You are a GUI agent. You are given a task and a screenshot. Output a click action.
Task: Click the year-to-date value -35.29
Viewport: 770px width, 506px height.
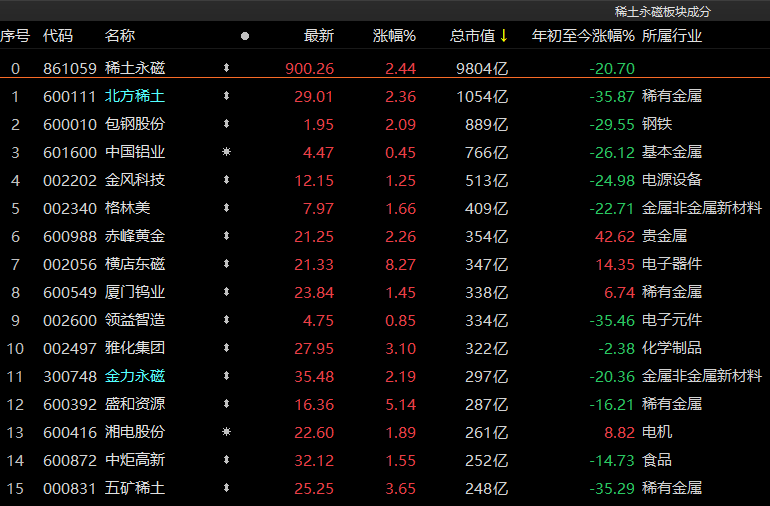click(612, 489)
